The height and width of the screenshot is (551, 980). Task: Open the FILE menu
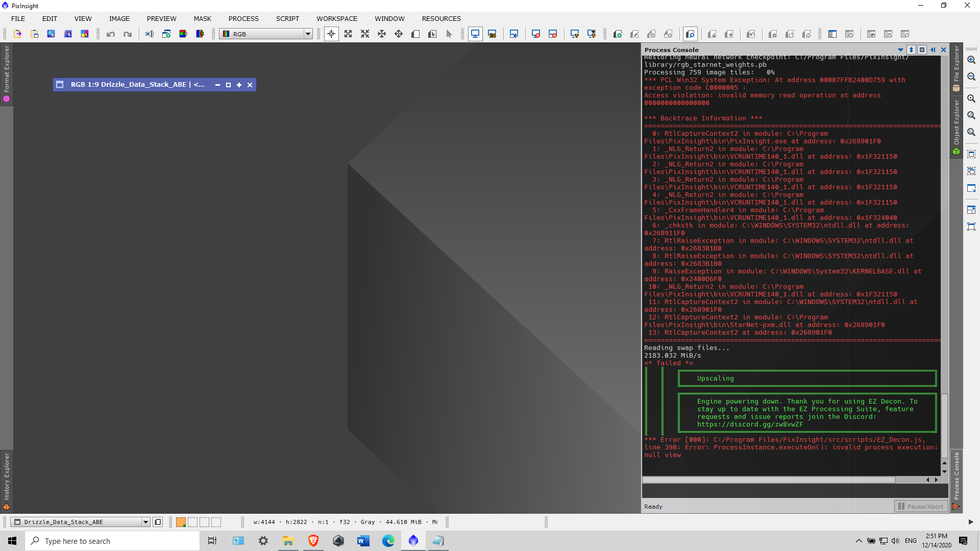pos(18,18)
